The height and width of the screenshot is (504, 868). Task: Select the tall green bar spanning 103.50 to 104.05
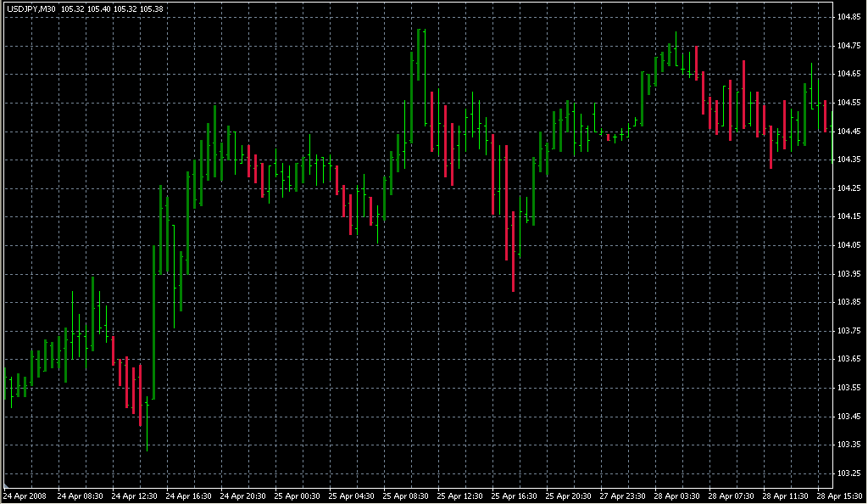pos(154,322)
